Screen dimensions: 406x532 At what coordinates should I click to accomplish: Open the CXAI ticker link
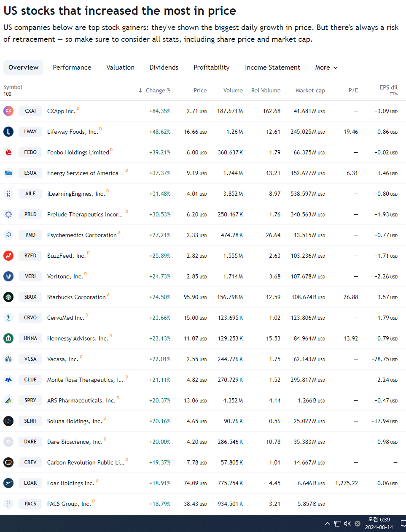click(30, 111)
